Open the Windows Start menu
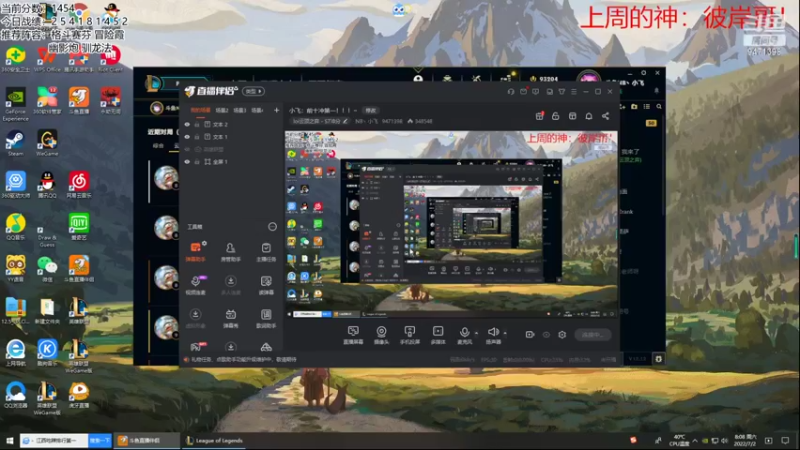The height and width of the screenshot is (450, 800). coord(10,440)
